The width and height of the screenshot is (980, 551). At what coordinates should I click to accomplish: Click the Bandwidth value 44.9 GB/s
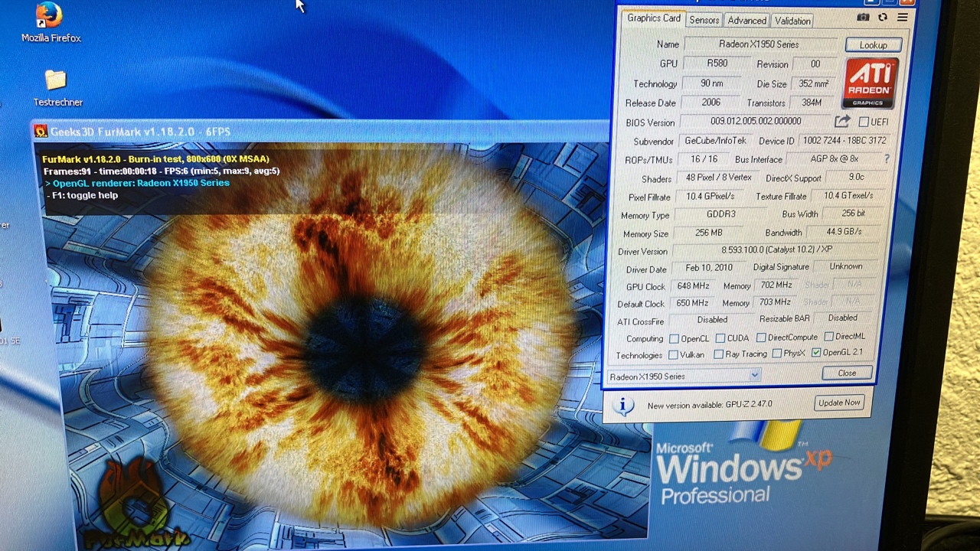(844, 231)
